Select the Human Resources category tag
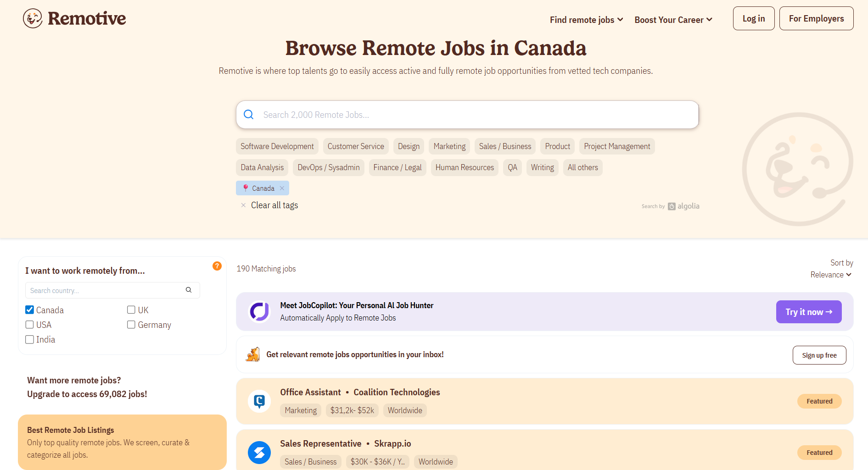 (x=465, y=167)
